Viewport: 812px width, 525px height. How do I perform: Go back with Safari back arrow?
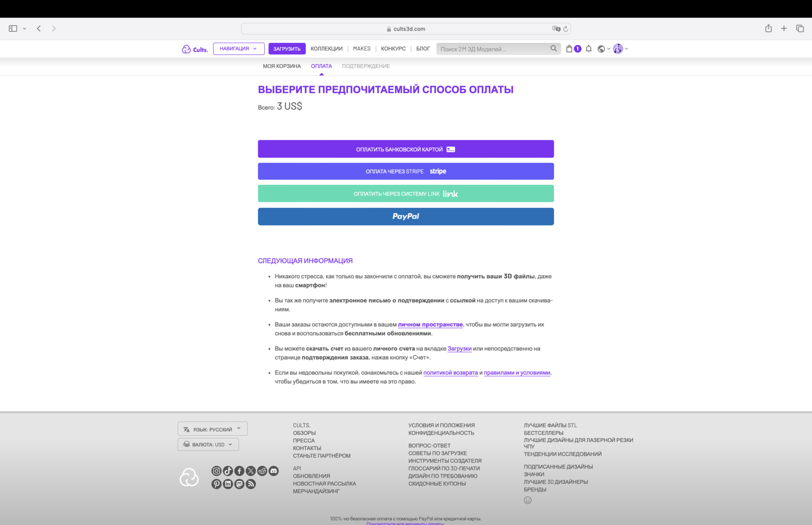39,28
